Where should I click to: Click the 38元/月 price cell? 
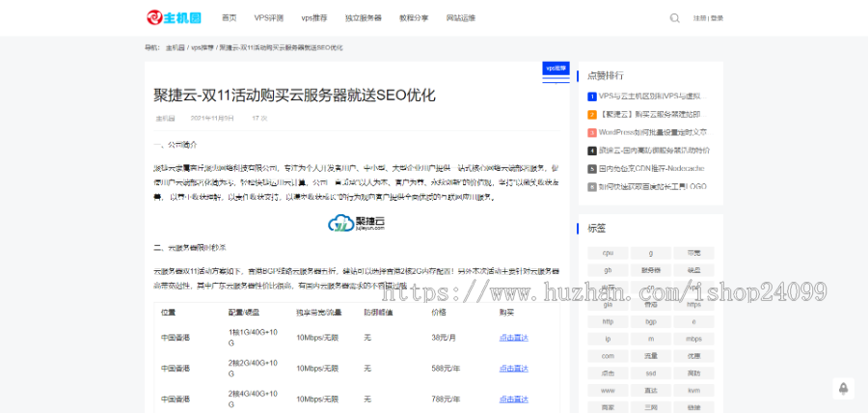pyautogui.click(x=444, y=338)
